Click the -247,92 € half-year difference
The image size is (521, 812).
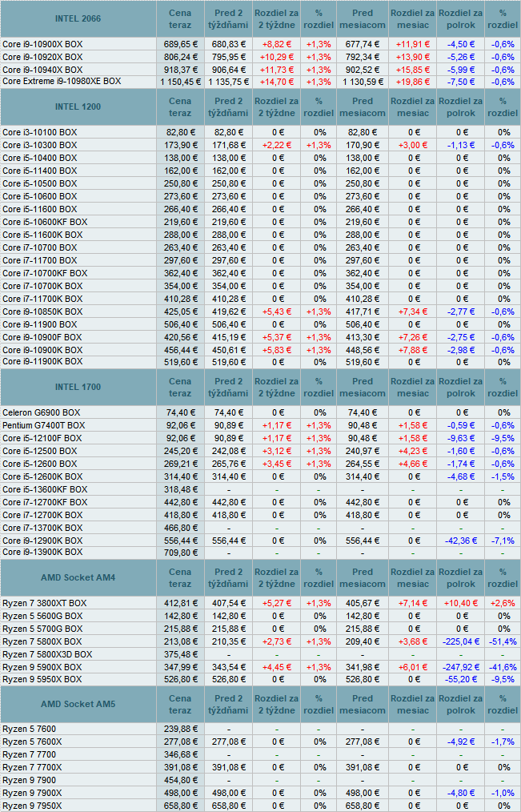pos(460,668)
